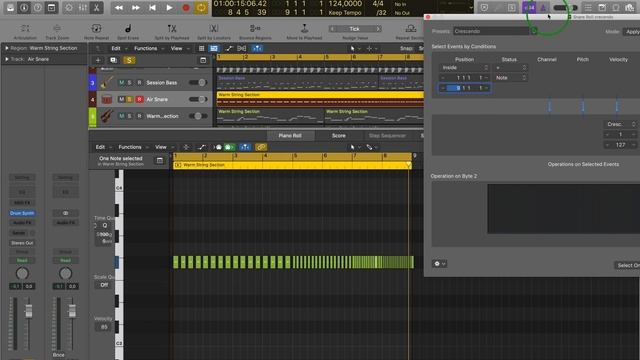Switch to the Piano Roll tab

[x=290, y=136]
